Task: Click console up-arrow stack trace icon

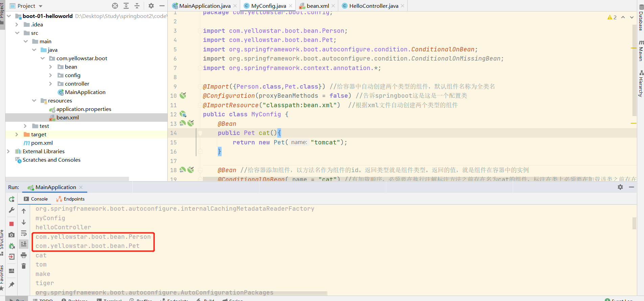Action: coord(24,211)
